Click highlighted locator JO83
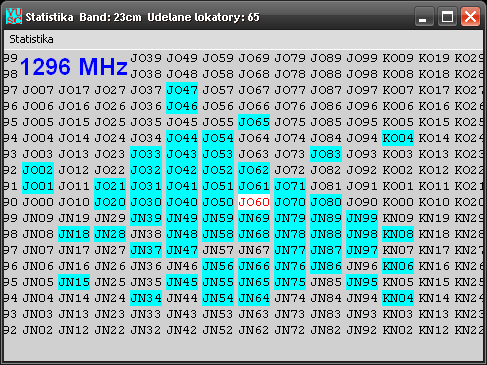This screenshot has width=487, height=365. tap(326, 154)
